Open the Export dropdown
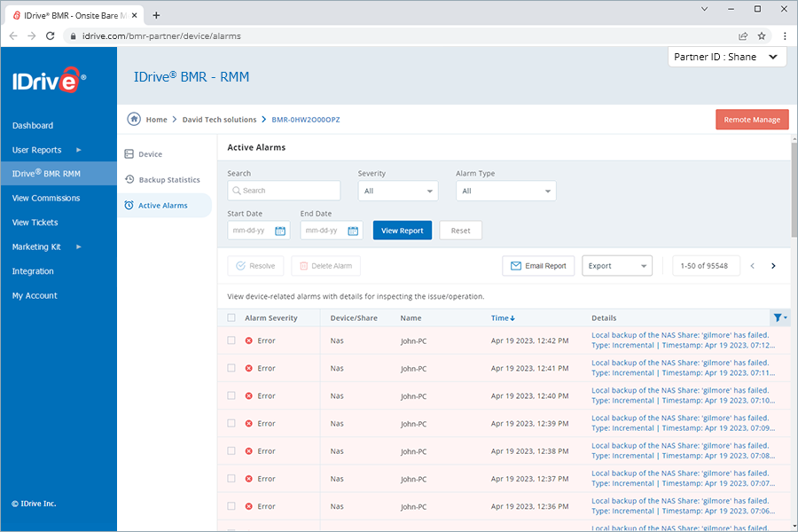 (617, 266)
